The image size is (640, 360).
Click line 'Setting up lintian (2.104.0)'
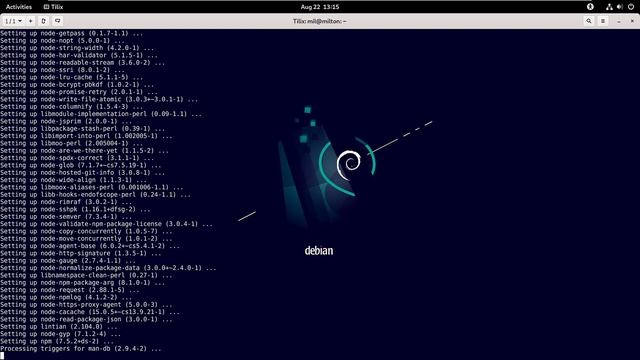(59, 327)
